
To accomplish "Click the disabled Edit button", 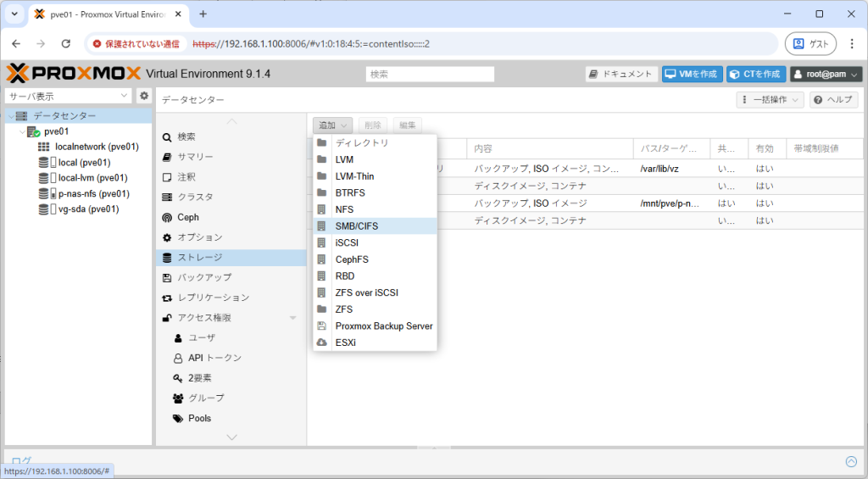I will 408,125.
